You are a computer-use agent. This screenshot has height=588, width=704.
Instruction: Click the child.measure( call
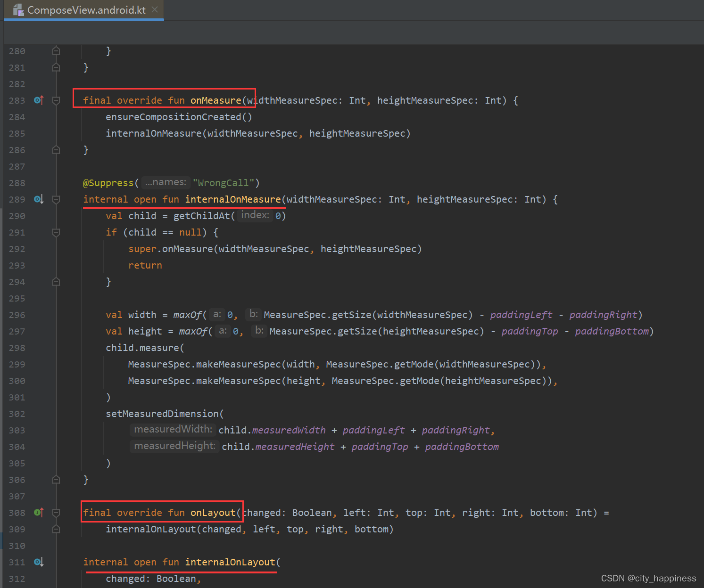[x=145, y=348]
